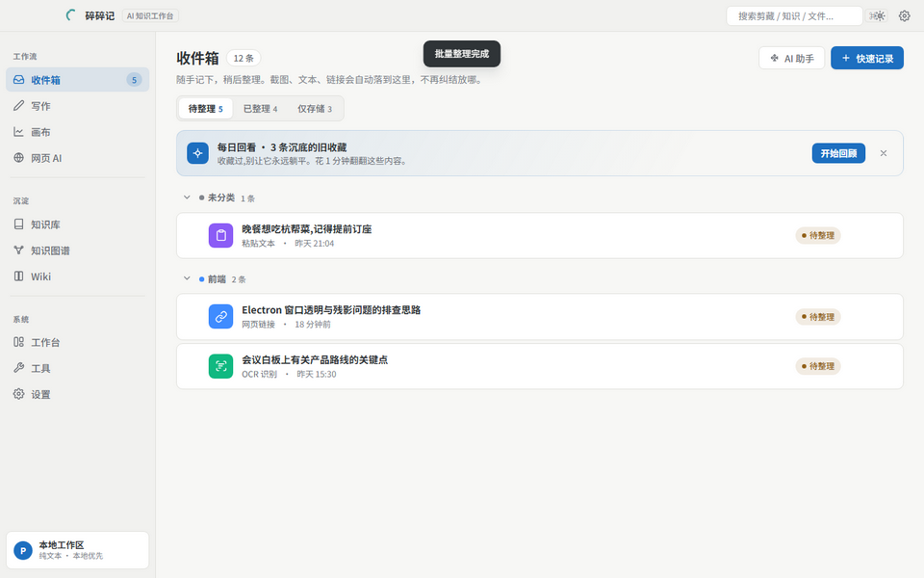Switch to the 仅存储 tab

tap(315, 109)
